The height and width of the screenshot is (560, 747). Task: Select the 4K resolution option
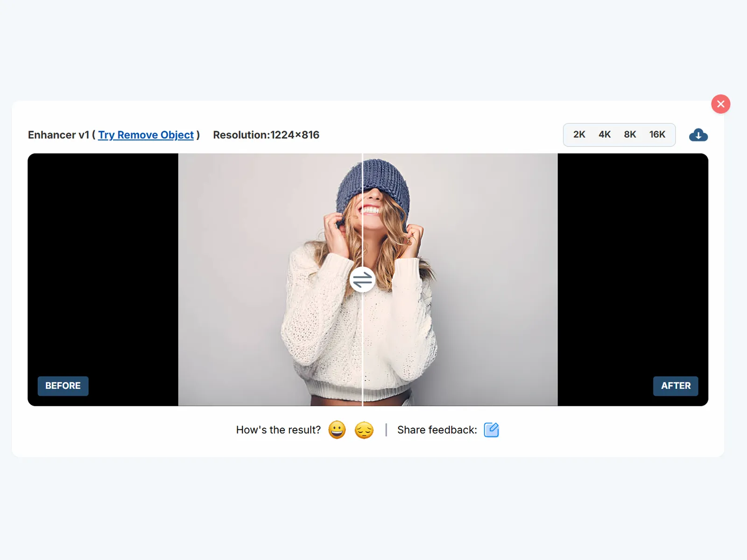coord(604,135)
